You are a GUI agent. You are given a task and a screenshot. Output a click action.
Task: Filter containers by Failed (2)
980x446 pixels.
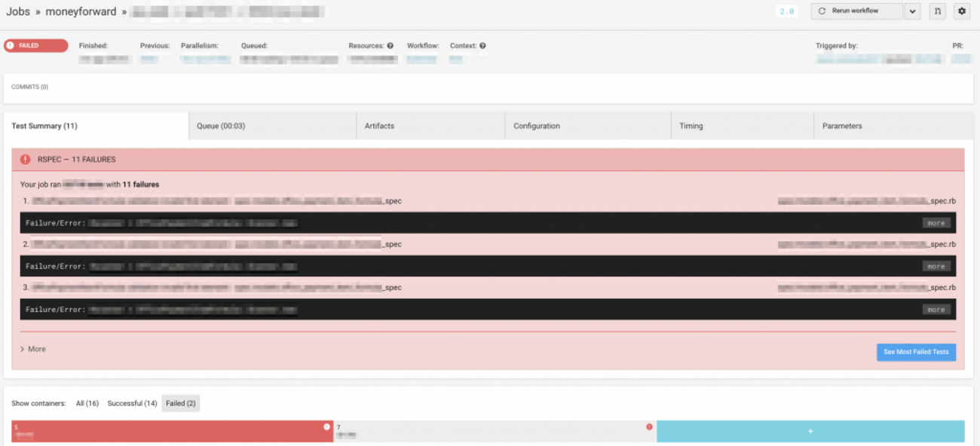point(181,404)
